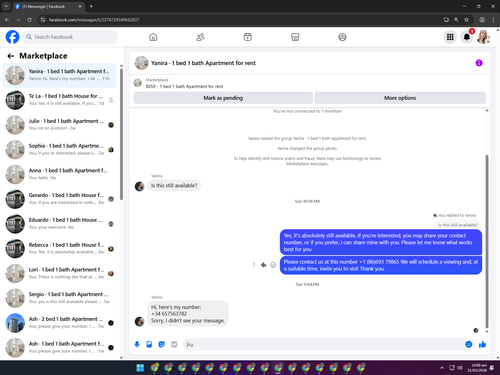
Task: Open the Ash 2 bed apartment conversation
Action: click(x=60, y=323)
